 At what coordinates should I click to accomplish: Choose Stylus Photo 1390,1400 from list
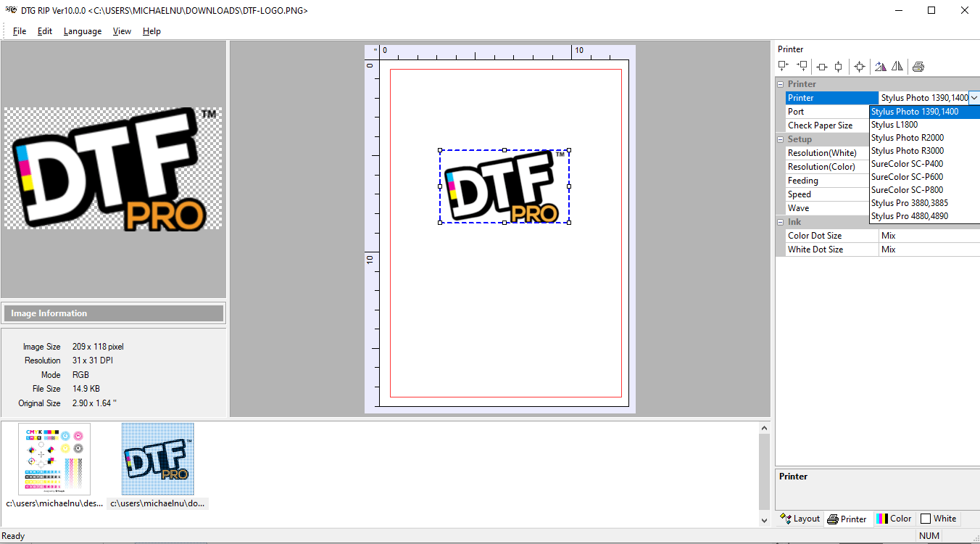click(924, 112)
